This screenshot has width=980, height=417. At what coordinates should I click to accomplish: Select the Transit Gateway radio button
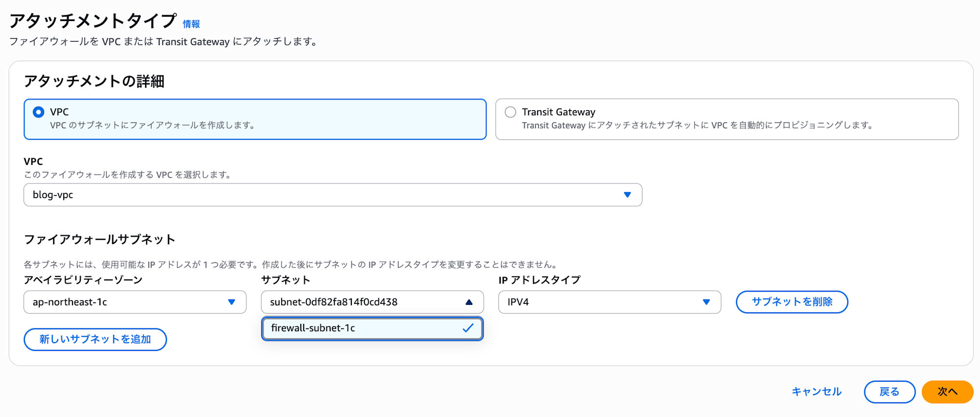click(511, 112)
